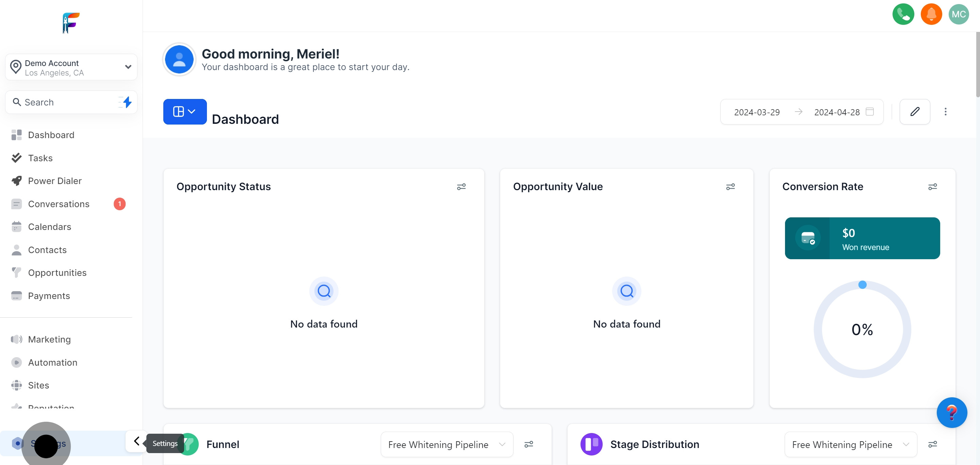
Task: Click the Good morning, Meriel! heading
Action: 271,54
